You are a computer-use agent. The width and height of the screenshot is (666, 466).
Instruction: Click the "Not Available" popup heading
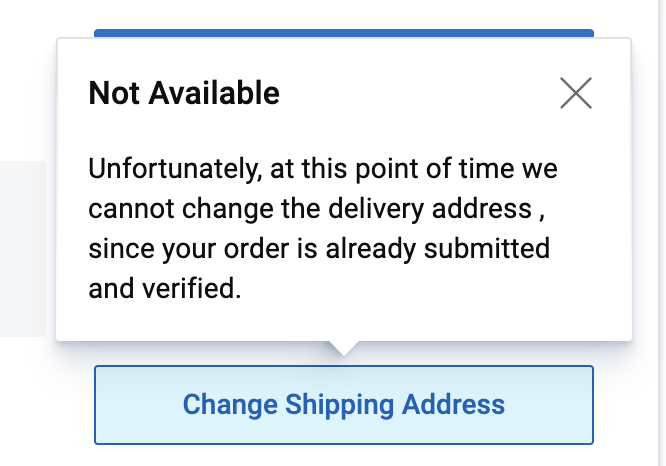(x=184, y=94)
